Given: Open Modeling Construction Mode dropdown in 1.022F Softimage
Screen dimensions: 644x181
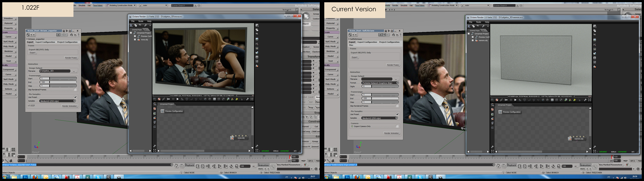Looking at the screenshot, I should point(121,5).
